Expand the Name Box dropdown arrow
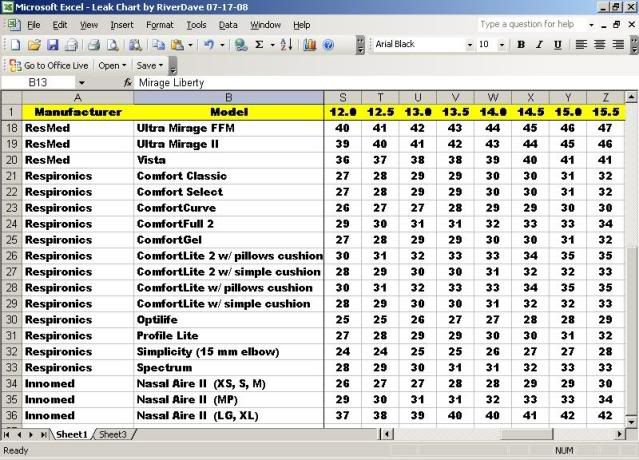This screenshot has height=460, width=639. pos(110,83)
